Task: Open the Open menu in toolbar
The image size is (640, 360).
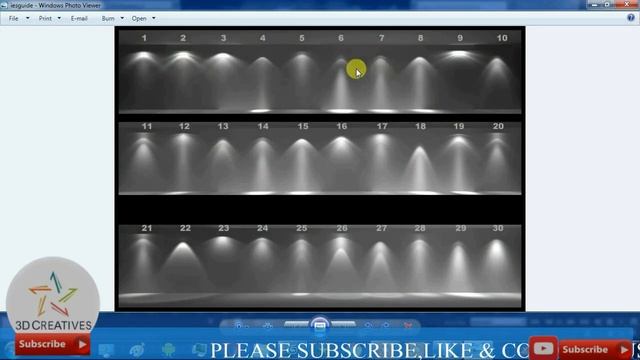Action: pos(139,18)
